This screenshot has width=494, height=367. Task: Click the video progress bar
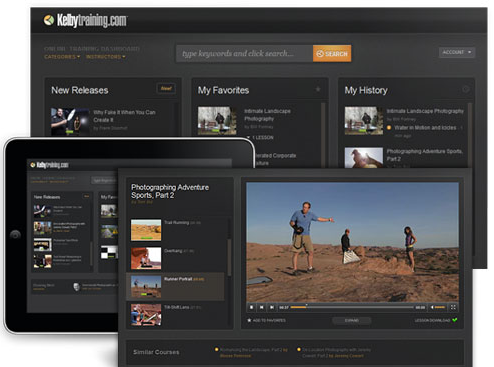(x=352, y=307)
